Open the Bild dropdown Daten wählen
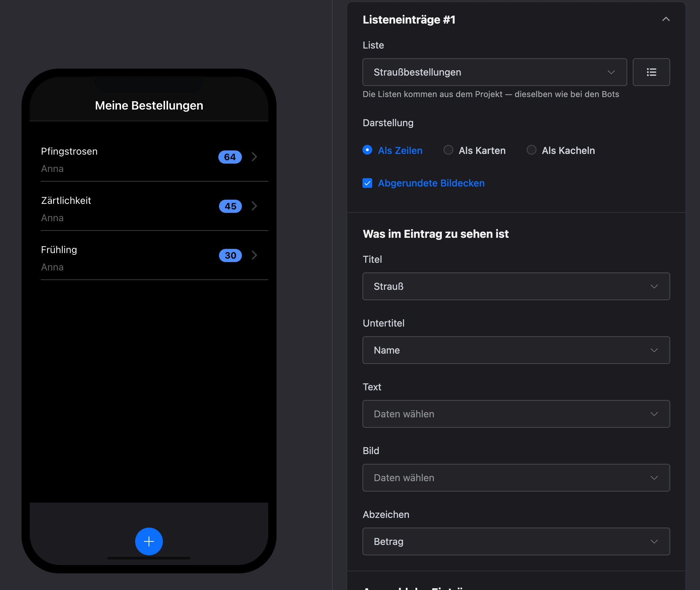The width and height of the screenshot is (700, 590). click(516, 478)
